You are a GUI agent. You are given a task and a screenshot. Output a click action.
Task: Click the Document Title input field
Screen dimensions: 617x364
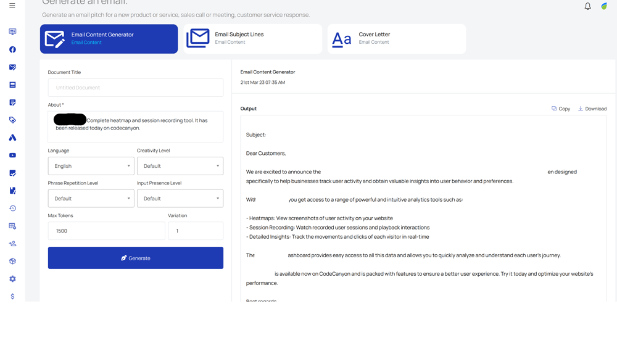(136, 88)
